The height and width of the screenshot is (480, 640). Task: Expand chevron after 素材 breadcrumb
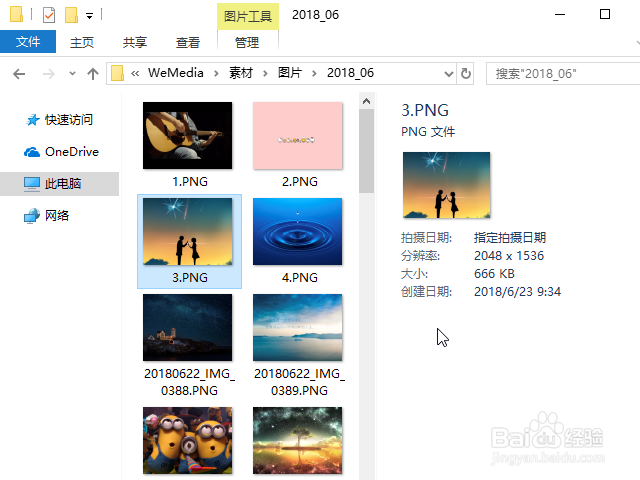coord(265,73)
